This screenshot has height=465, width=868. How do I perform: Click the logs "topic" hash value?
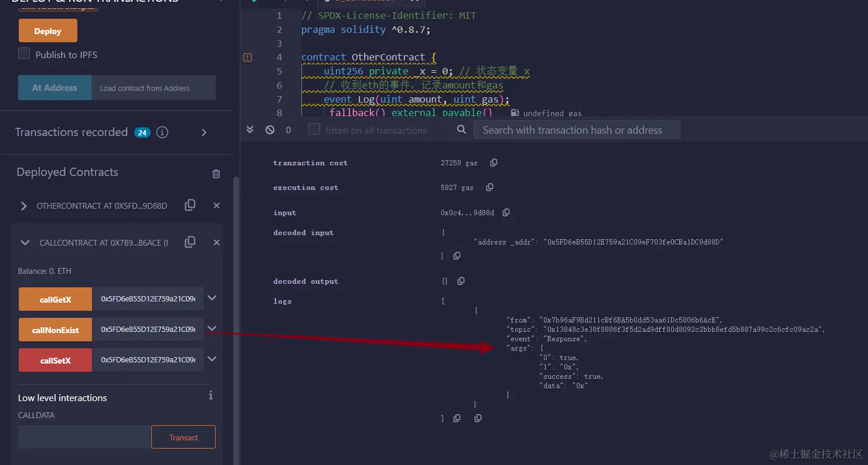[x=684, y=330]
